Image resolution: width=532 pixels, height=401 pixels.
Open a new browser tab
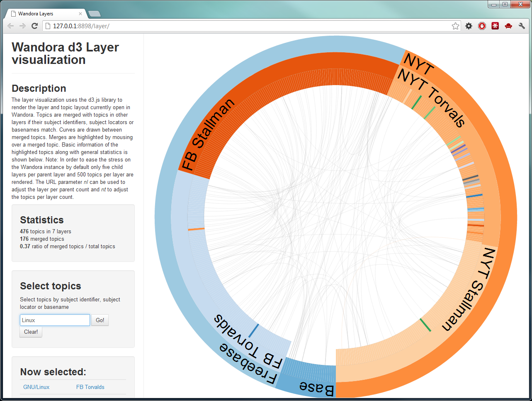pos(95,14)
